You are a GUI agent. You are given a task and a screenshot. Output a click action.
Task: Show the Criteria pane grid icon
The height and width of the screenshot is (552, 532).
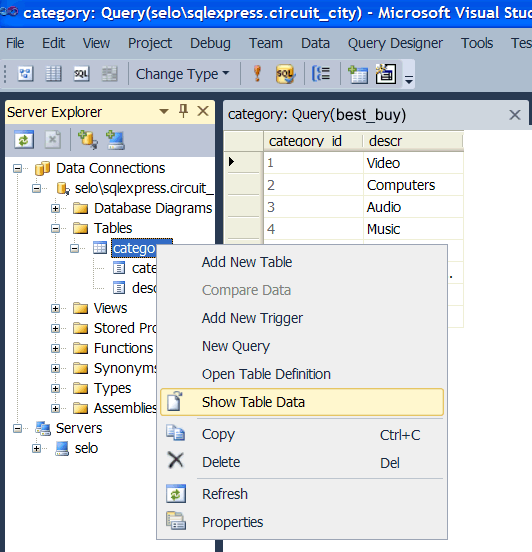click(54, 74)
